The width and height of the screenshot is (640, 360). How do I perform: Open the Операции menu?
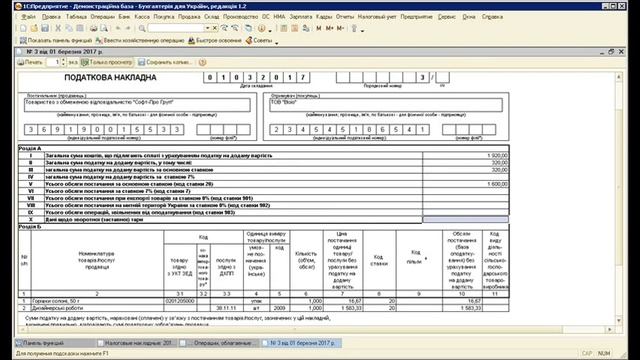102,17
